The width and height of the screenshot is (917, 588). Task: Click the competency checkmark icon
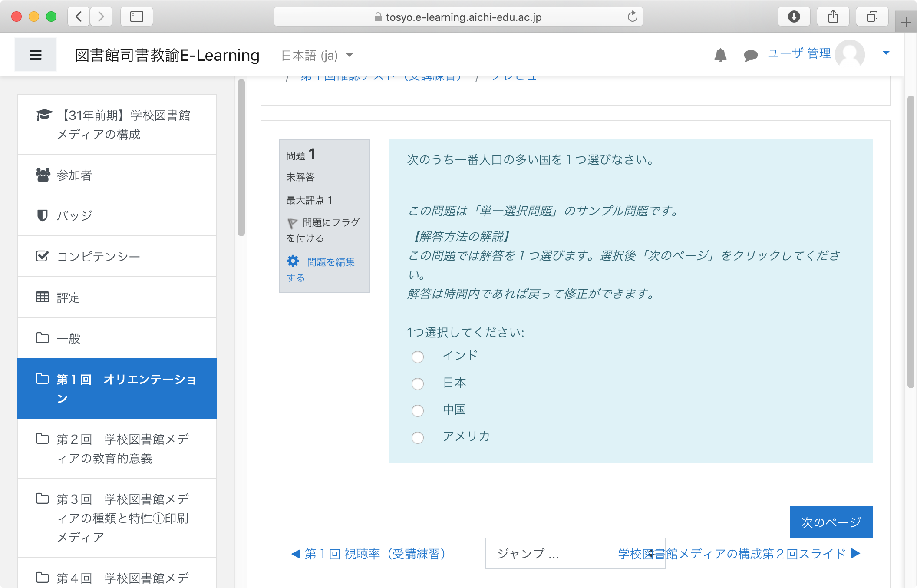click(42, 256)
